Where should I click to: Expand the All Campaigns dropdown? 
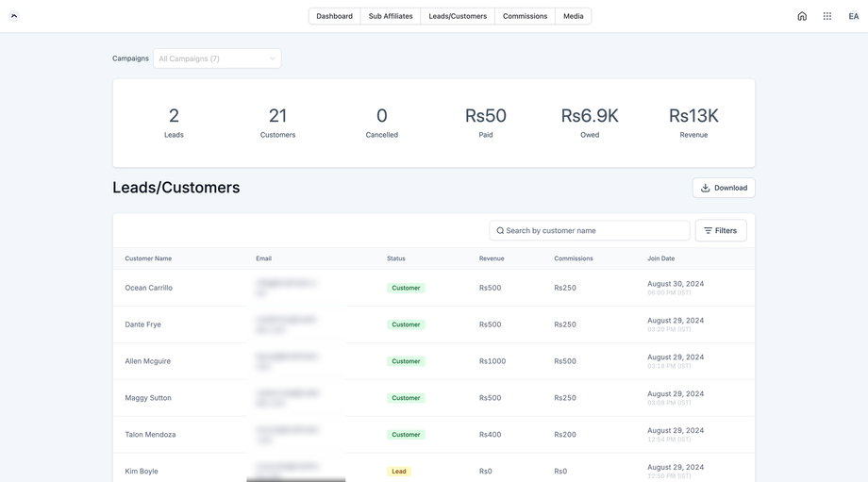217,58
